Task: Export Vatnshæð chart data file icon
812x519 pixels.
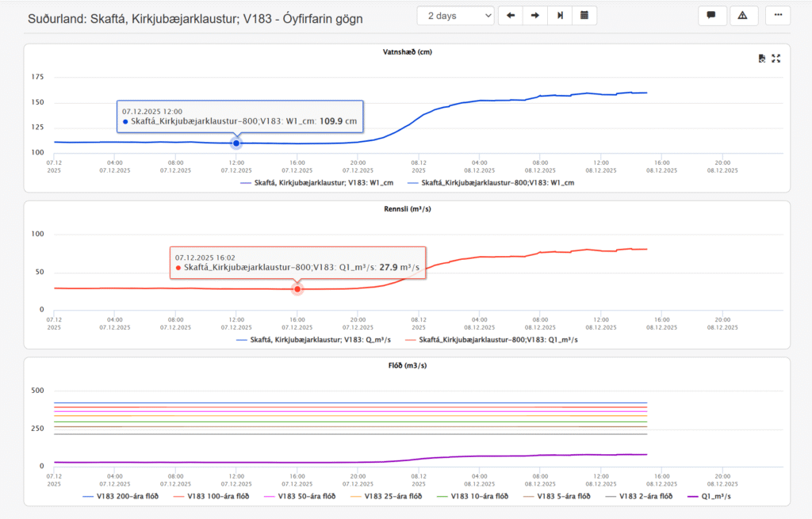Action: click(x=761, y=58)
